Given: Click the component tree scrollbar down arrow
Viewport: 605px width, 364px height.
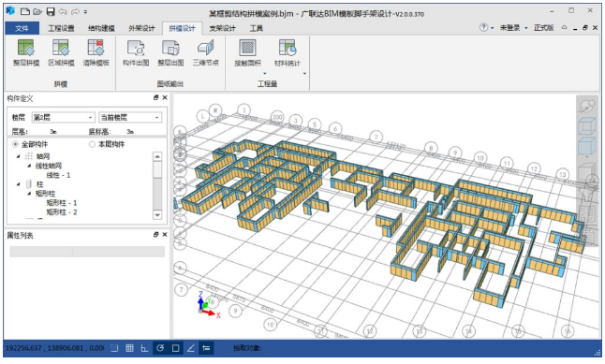Looking at the screenshot, I should tap(157, 215).
